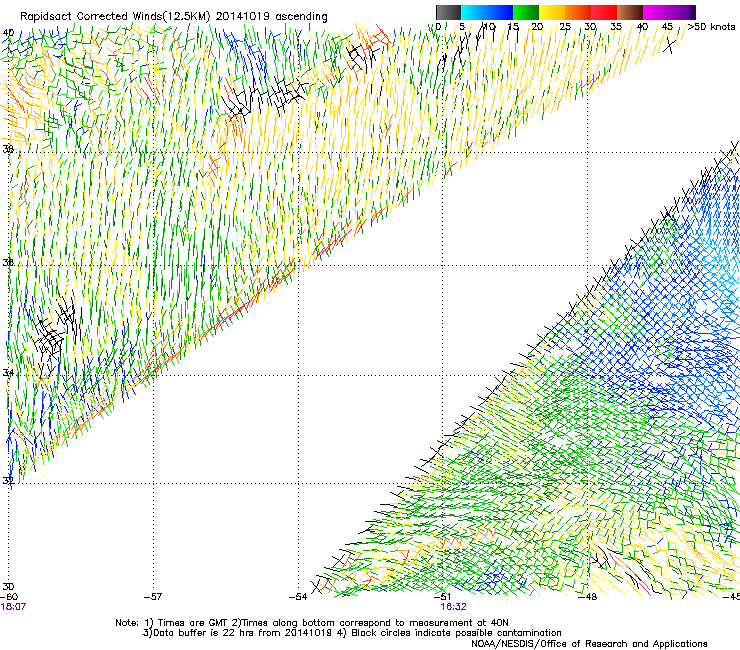Screen dimensions: 740x650
Task: Click the gray 0-5 knots legend swatch
Action: click(448, 12)
